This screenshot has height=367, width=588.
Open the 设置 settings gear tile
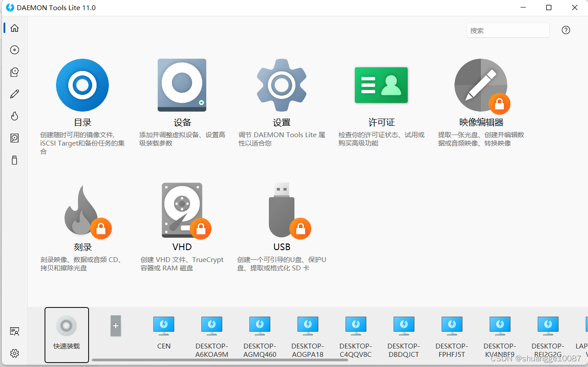[x=282, y=85]
